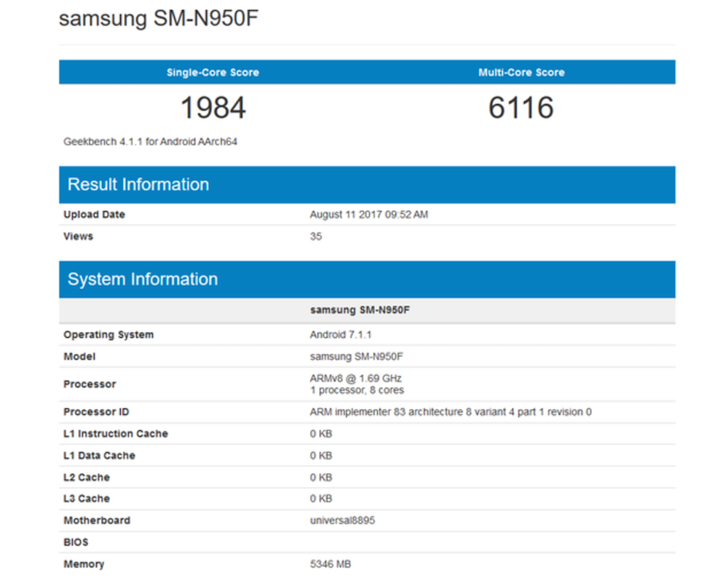Screen dimensions: 728x578
Task: Select the Multi-Core Score header
Action: coord(521,72)
